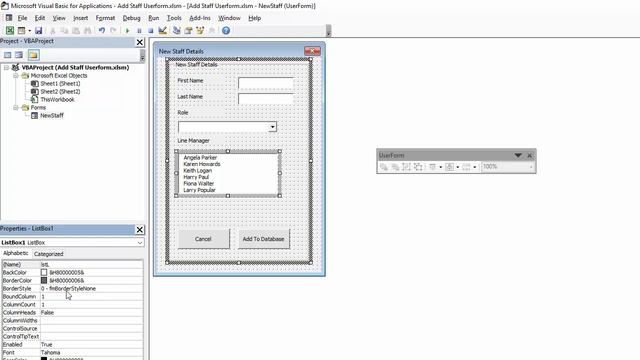640x360 pixels.
Task: Click the Redo arrow icon
Action: [x=113, y=31]
